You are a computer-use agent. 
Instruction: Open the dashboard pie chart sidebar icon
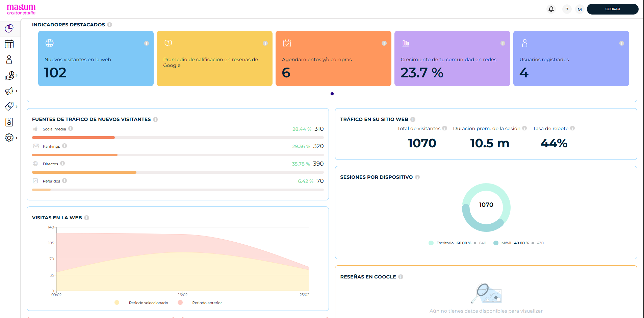tap(9, 28)
